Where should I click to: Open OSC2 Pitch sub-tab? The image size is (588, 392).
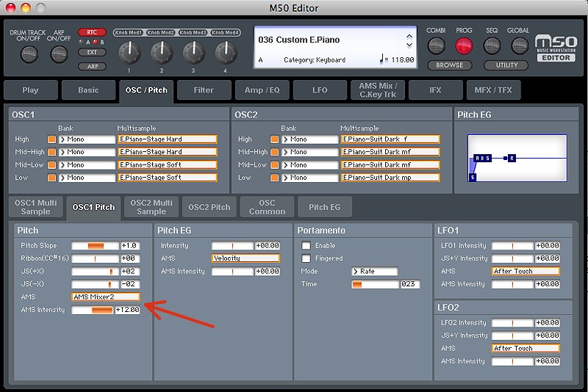click(209, 207)
